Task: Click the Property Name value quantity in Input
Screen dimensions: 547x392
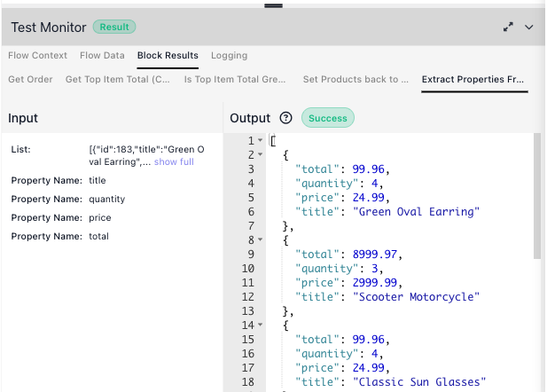Action: click(x=106, y=199)
